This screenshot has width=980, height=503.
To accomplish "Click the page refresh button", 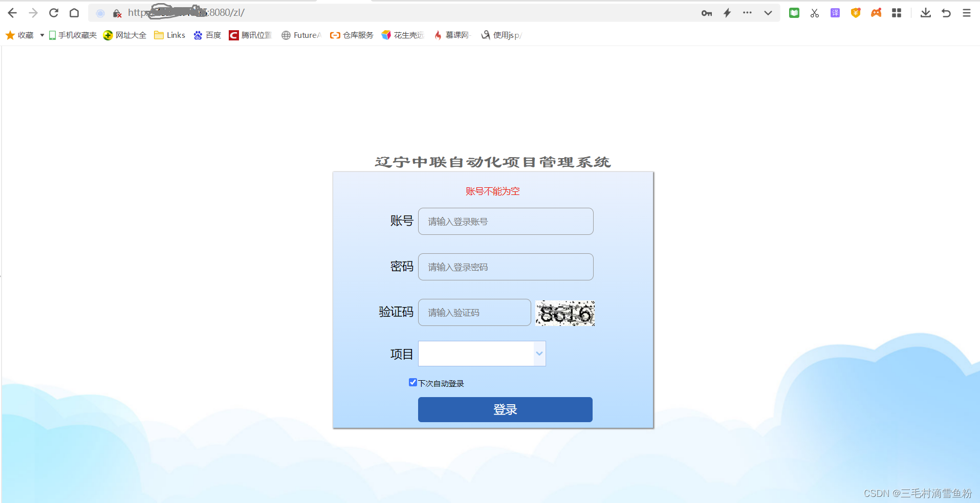I will pos(53,12).
